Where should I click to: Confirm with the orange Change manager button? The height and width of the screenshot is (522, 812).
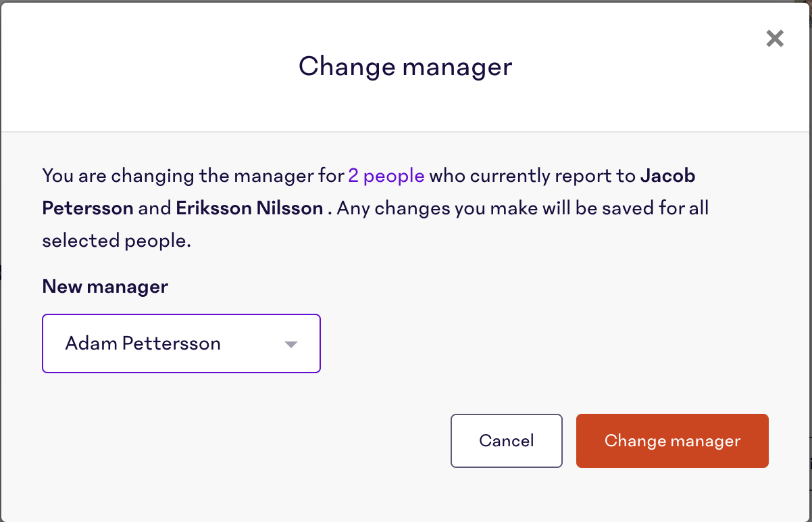(x=671, y=441)
